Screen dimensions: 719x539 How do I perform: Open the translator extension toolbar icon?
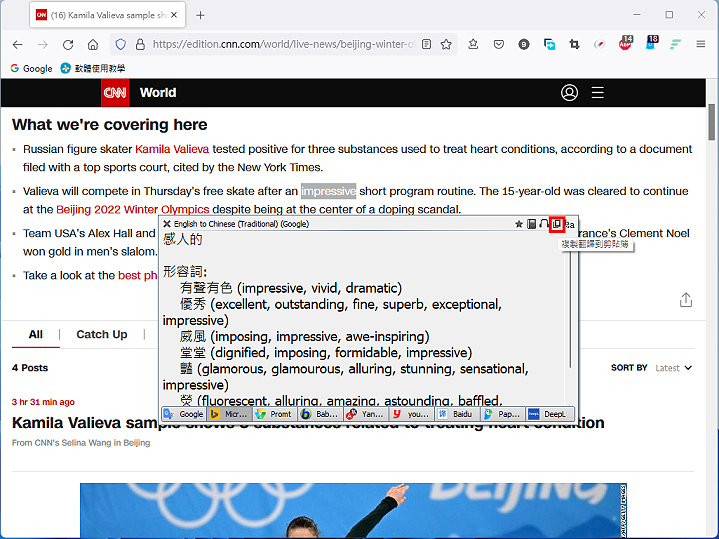549,44
